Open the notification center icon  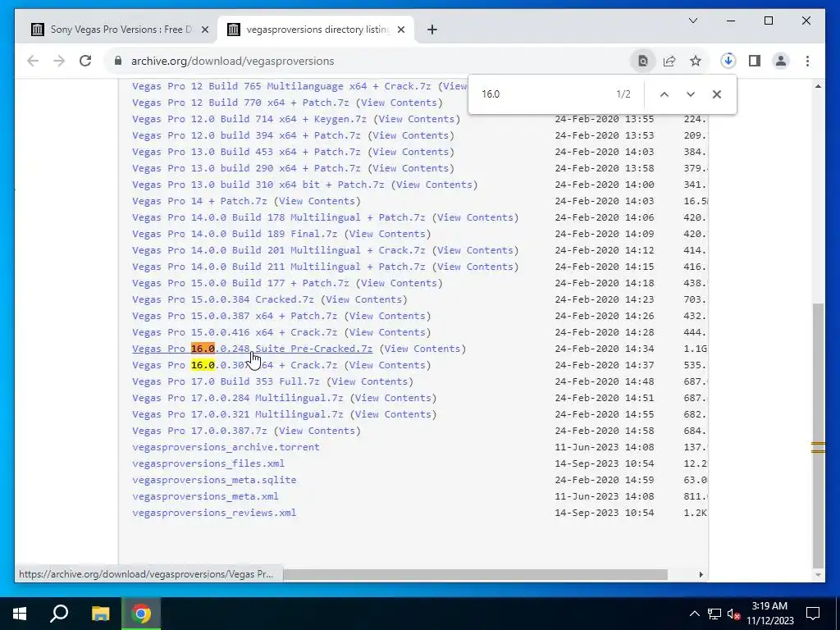[x=813, y=614]
